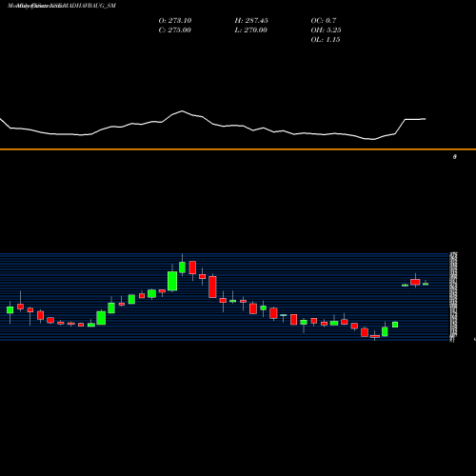This screenshot has width=476, height=476.
Task: Click the overlapping MADHAVBAUG_SM chart title
Action: pyautogui.click(x=62, y=6)
